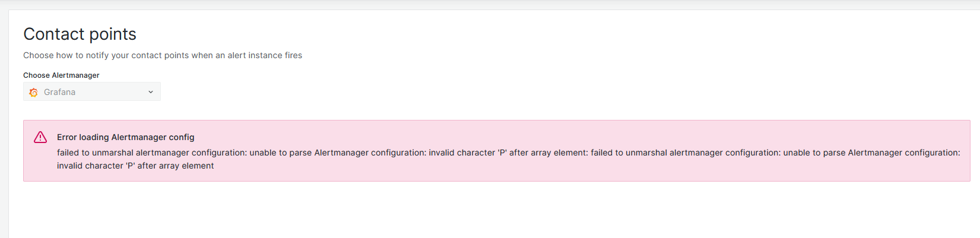Click the Choose Alertmanager field label

[x=61, y=75]
